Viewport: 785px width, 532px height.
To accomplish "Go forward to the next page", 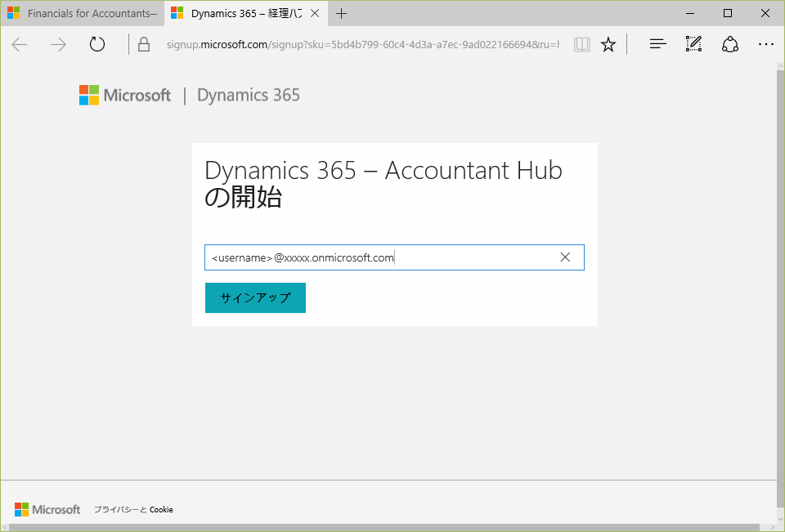I will pos(58,45).
